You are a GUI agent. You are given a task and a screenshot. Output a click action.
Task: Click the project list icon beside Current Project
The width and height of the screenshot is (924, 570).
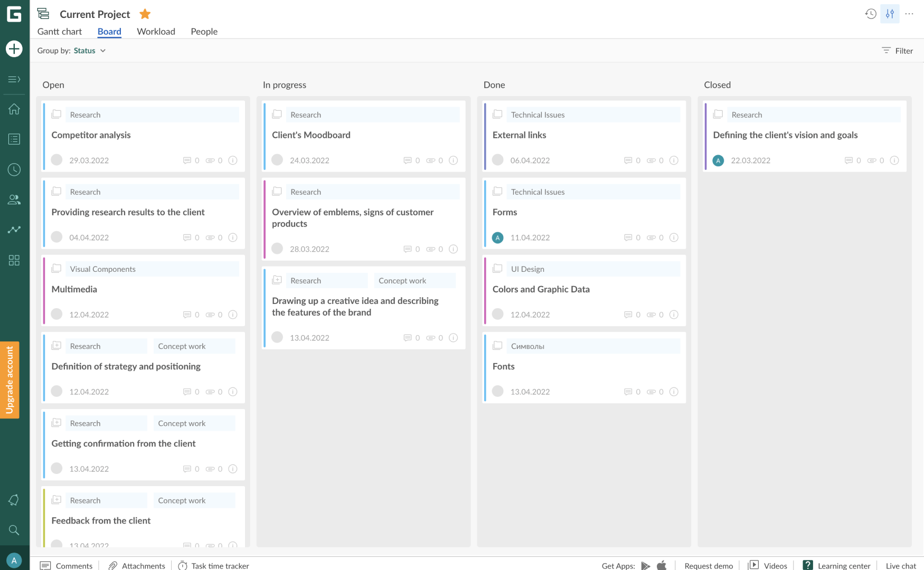(x=43, y=14)
